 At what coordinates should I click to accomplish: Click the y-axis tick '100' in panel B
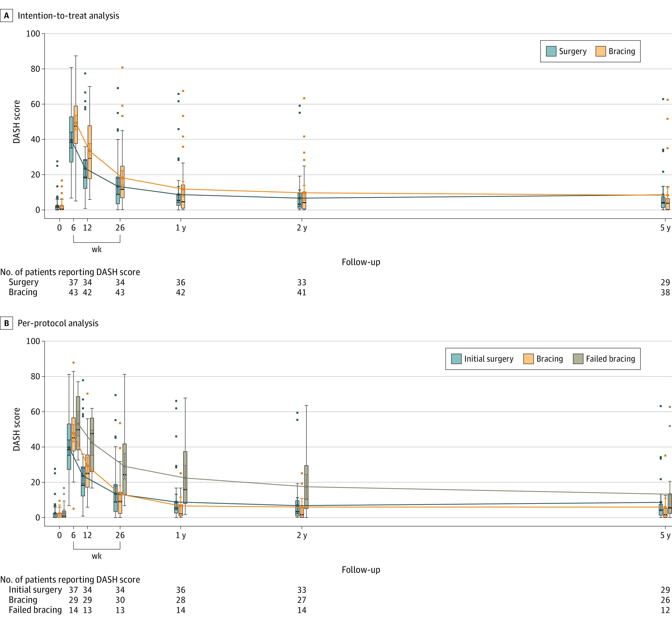(33, 341)
